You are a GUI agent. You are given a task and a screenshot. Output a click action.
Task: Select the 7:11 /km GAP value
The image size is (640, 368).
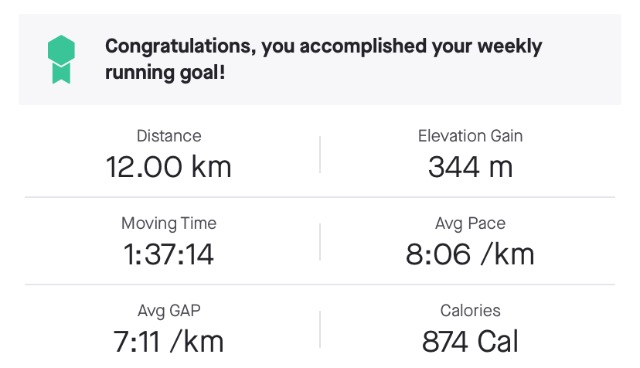click(x=169, y=341)
